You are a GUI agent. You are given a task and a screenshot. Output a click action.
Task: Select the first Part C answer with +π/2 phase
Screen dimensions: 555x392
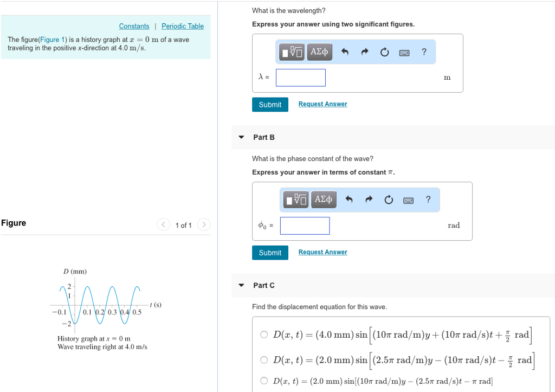point(264,335)
